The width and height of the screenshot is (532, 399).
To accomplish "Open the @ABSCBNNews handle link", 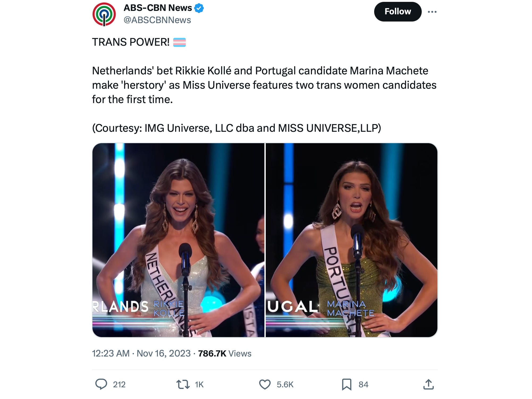I will click(x=157, y=20).
